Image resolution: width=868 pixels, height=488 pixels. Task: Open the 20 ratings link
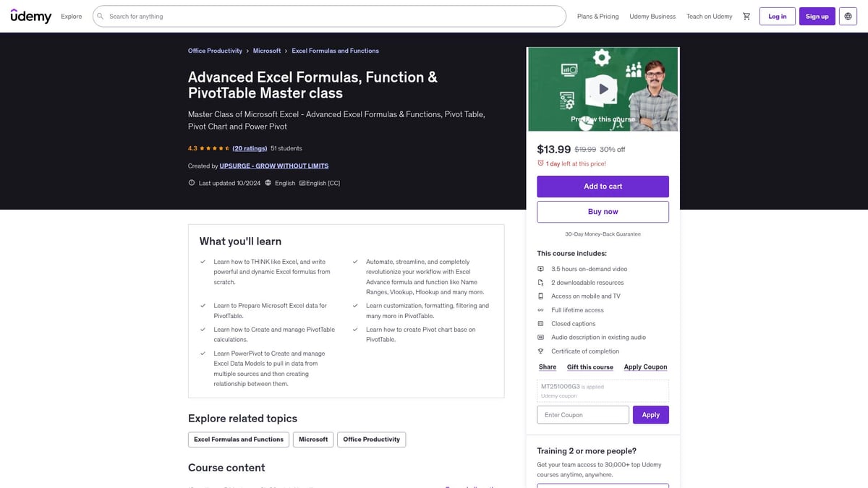point(250,148)
